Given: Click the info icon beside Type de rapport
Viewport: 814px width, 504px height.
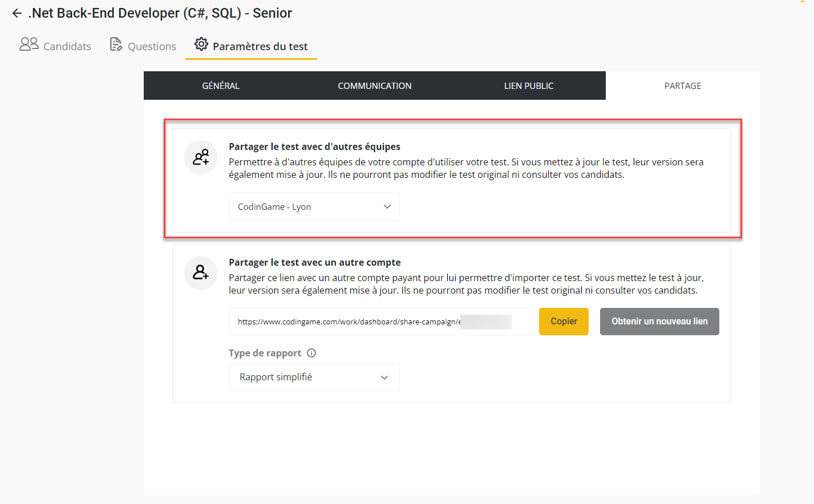Looking at the screenshot, I should pos(311,353).
